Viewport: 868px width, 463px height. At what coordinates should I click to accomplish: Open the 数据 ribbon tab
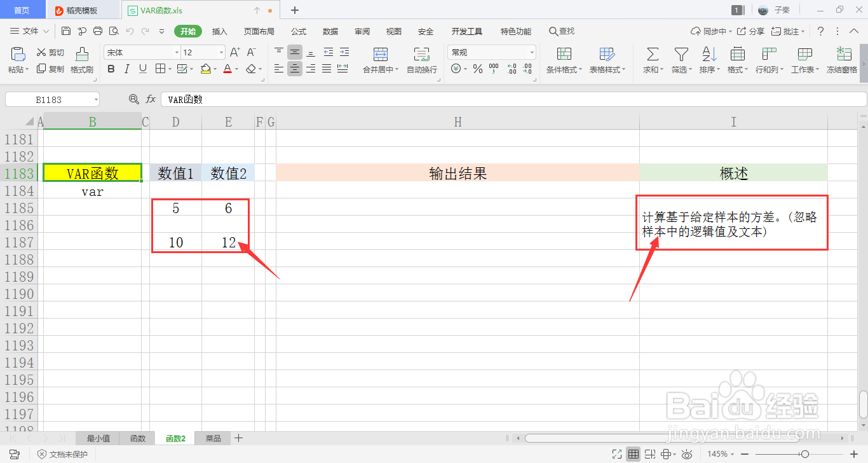(x=330, y=31)
